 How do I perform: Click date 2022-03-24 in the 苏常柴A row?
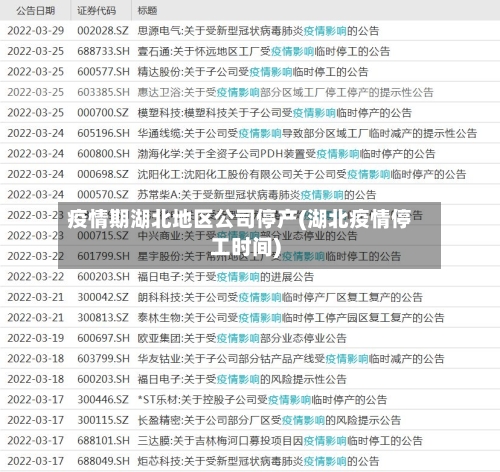click(36, 195)
